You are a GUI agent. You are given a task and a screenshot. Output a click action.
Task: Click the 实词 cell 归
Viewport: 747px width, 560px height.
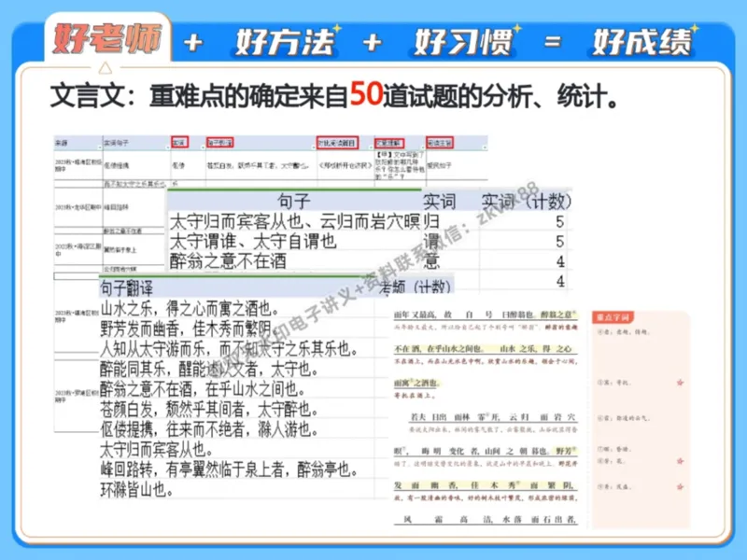point(430,221)
